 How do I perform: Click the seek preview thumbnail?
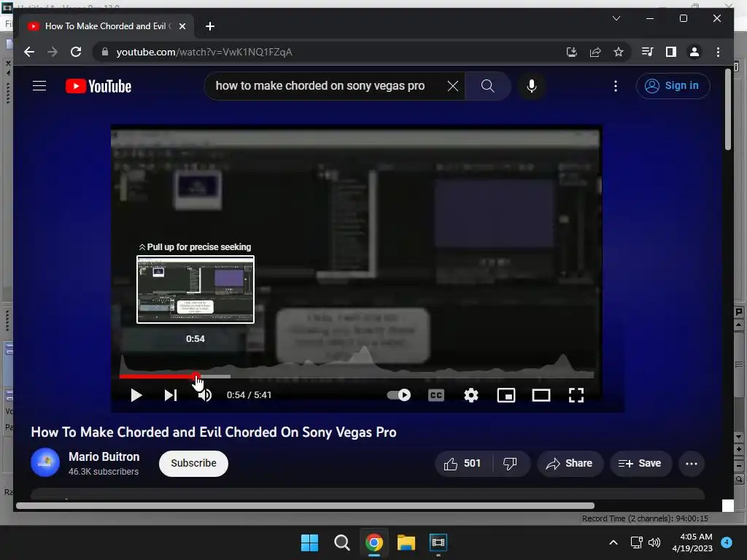(196, 289)
